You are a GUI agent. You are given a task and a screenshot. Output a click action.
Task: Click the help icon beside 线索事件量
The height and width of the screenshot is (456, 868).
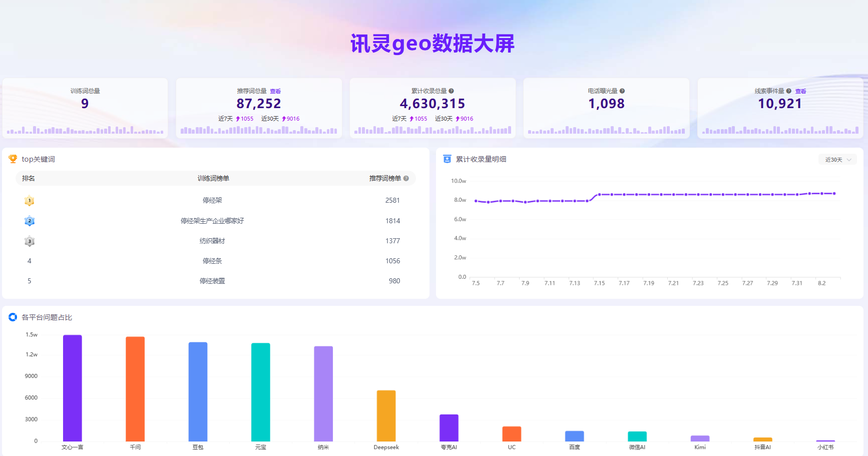pos(789,91)
